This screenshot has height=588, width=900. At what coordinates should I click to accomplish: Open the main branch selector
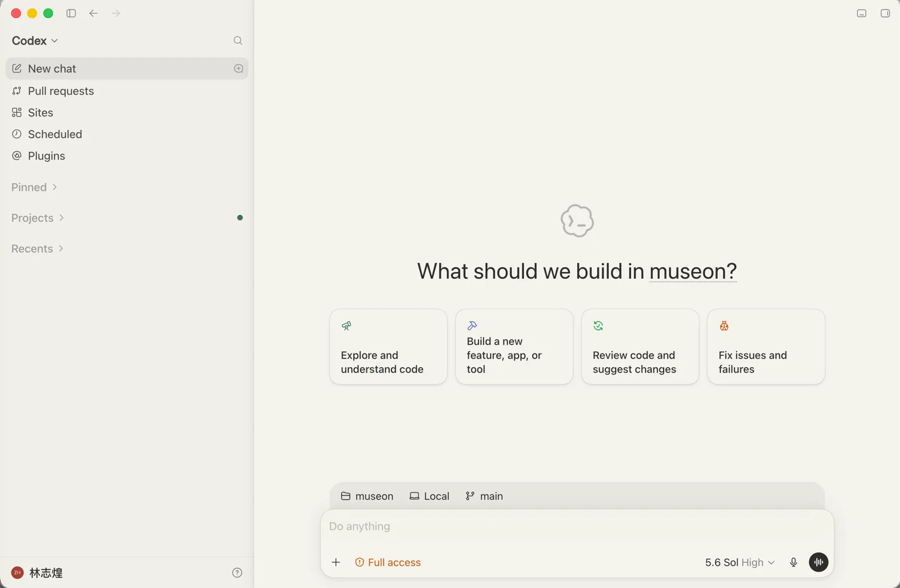point(484,496)
